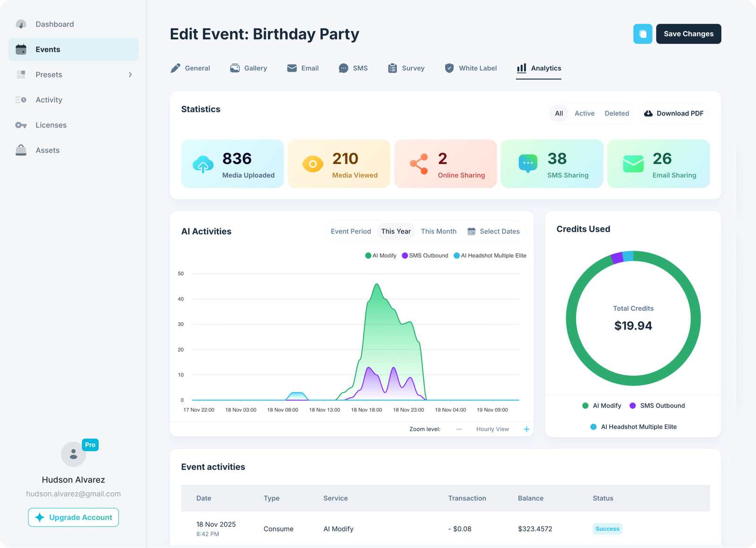Switch statistics filter to Deleted
Screen dimensions: 756x548
coord(617,113)
